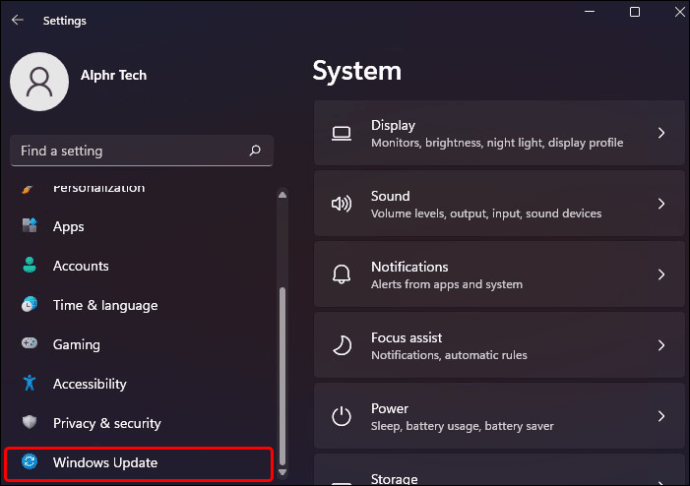Expand the Focus assist chevron
The height and width of the screenshot is (486, 690).
point(661,345)
